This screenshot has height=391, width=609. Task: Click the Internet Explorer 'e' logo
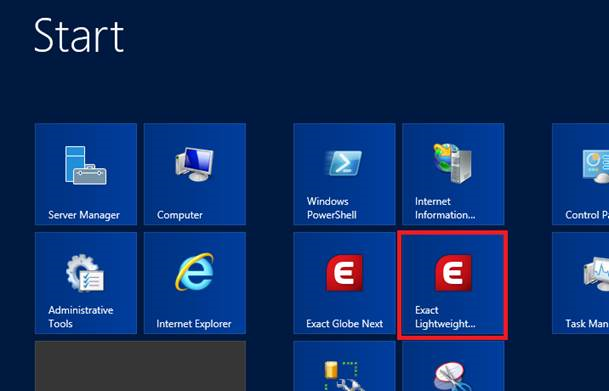point(195,272)
